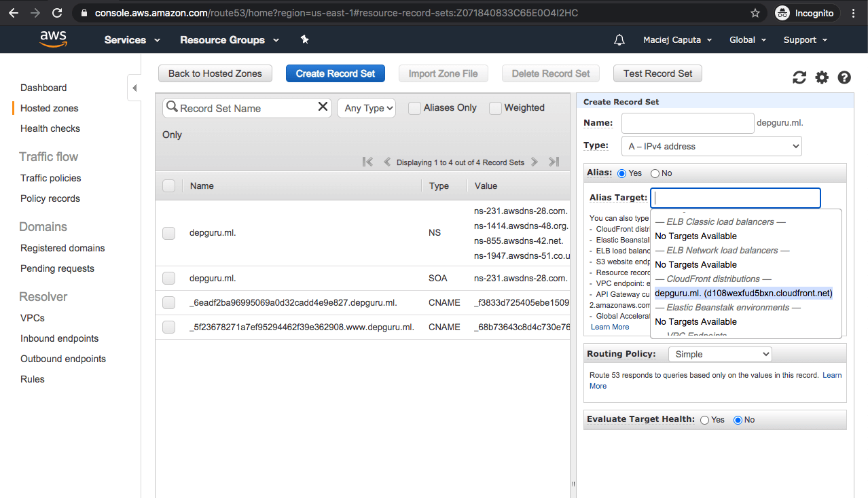The height and width of the screenshot is (498, 868).
Task: Refresh the record sets list
Action: [799, 77]
